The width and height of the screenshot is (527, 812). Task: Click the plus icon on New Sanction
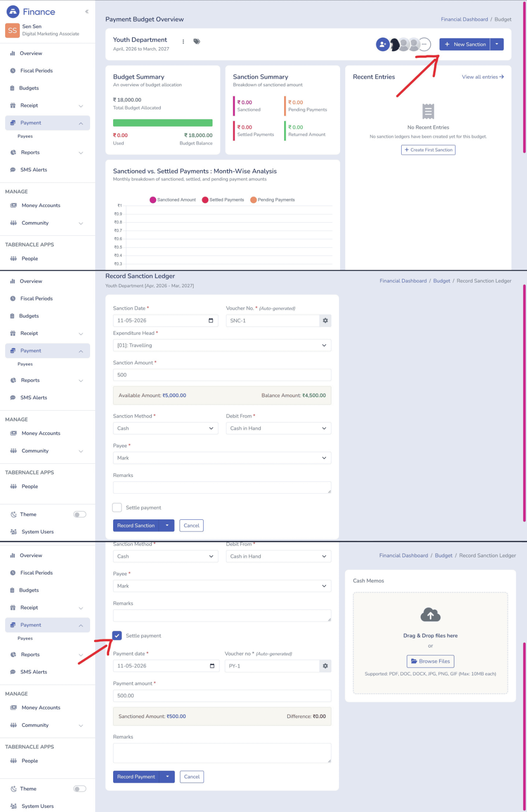[447, 44]
